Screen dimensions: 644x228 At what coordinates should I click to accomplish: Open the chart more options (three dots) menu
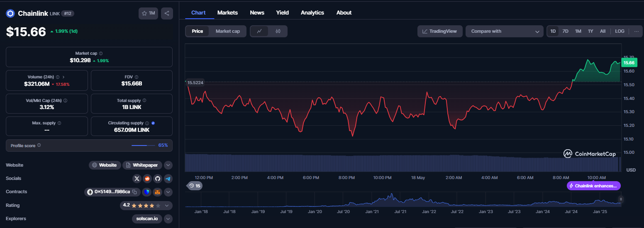click(x=637, y=31)
